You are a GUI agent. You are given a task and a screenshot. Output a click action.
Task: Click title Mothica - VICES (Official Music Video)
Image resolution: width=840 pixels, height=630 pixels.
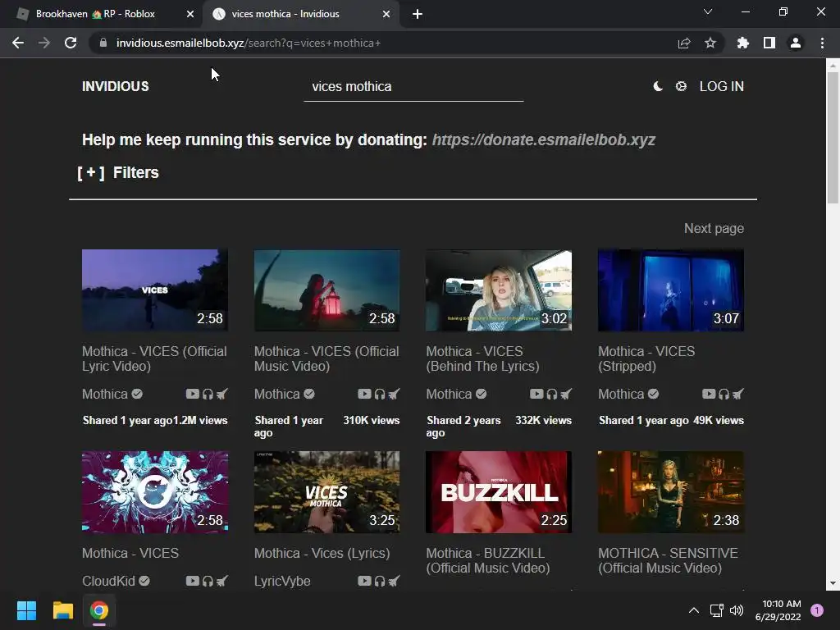pyautogui.click(x=326, y=358)
